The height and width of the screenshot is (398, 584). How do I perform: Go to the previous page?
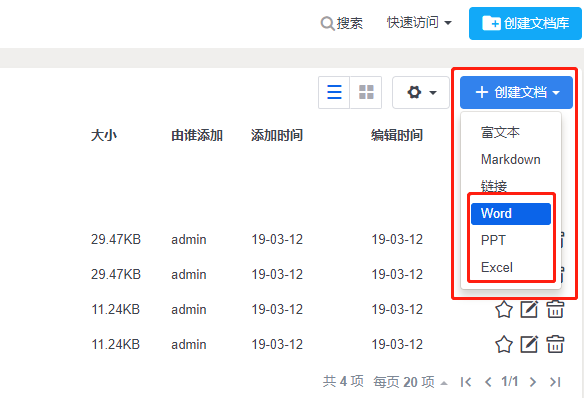[488, 382]
